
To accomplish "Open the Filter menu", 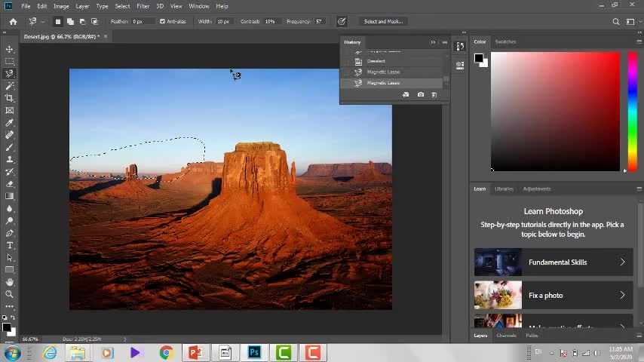I will pyautogui.click(x=143, y=6).
